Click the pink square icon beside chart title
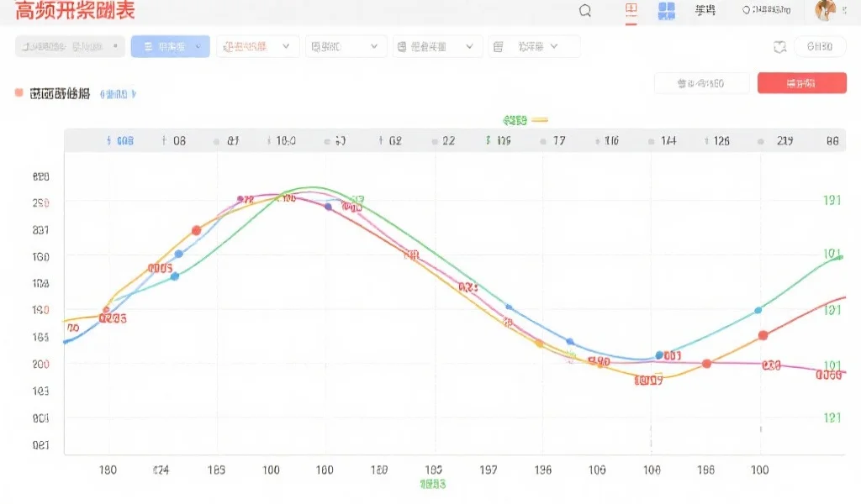The width and height of the screenshot is (861, 504). [18, 93]
